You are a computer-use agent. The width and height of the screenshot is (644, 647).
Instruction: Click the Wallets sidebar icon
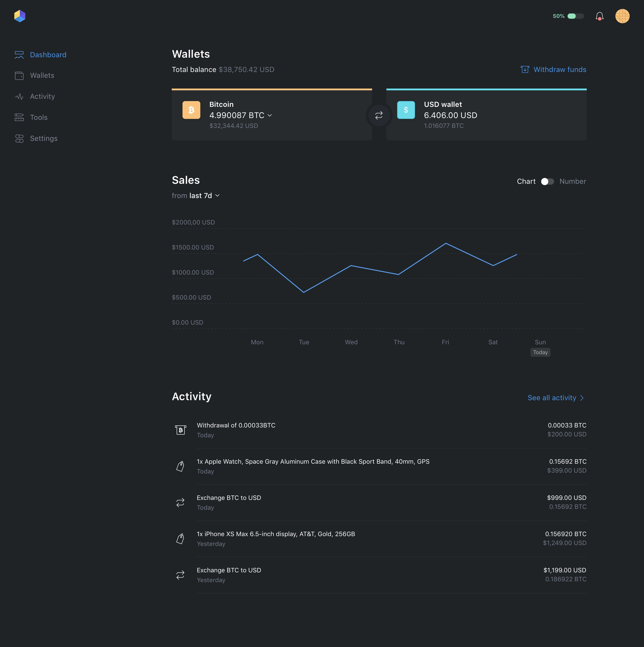pyautogui.click(x=19, y=76)
